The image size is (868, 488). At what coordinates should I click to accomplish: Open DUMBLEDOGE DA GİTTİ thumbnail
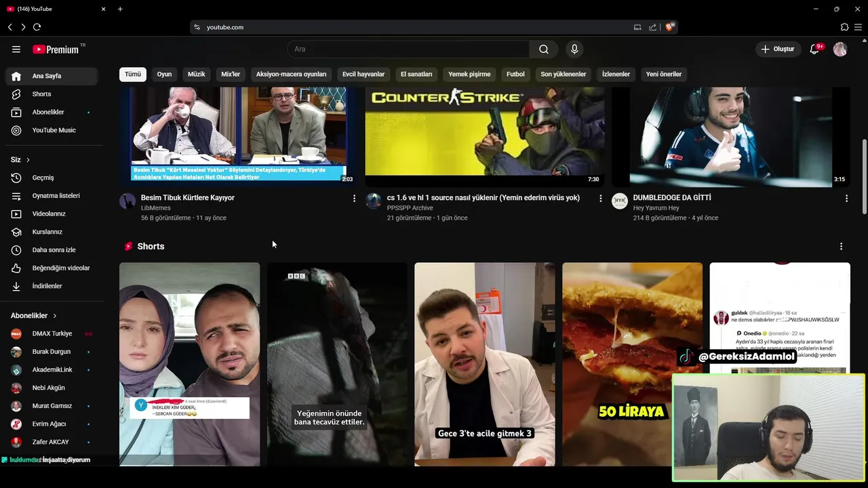731,136
